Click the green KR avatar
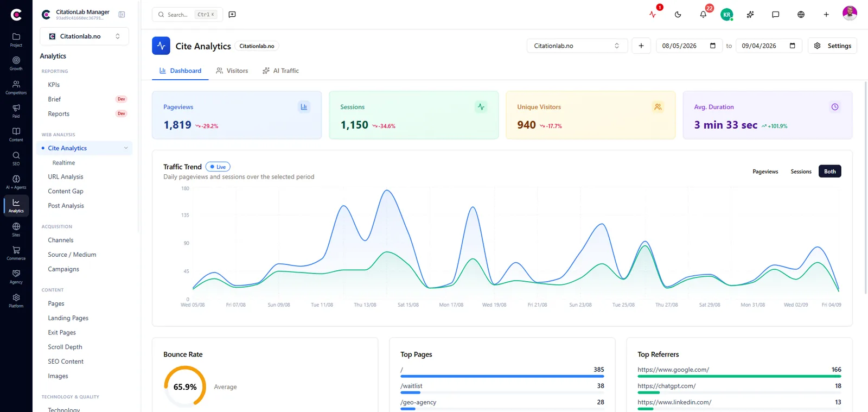868x412 pixels. tap(727, 15)
